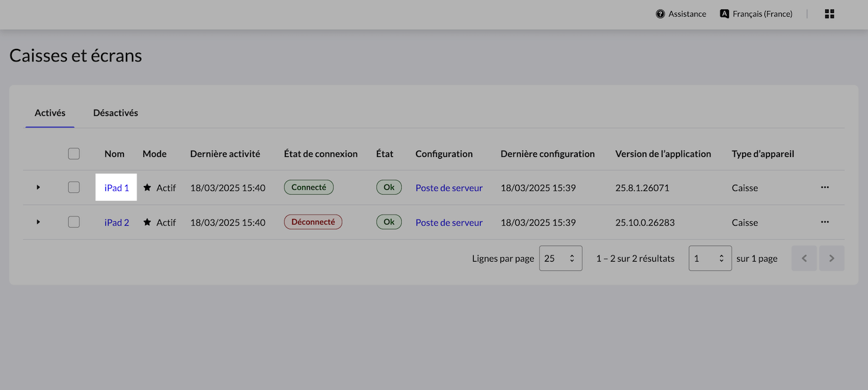
Task: Tick the checkbox for iPad 2
Action: pyautogui.click(x=74, y=222)
